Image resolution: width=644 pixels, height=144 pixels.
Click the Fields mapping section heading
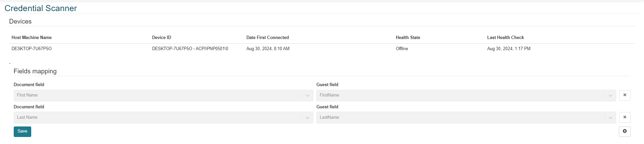click(x=35, y=71)
